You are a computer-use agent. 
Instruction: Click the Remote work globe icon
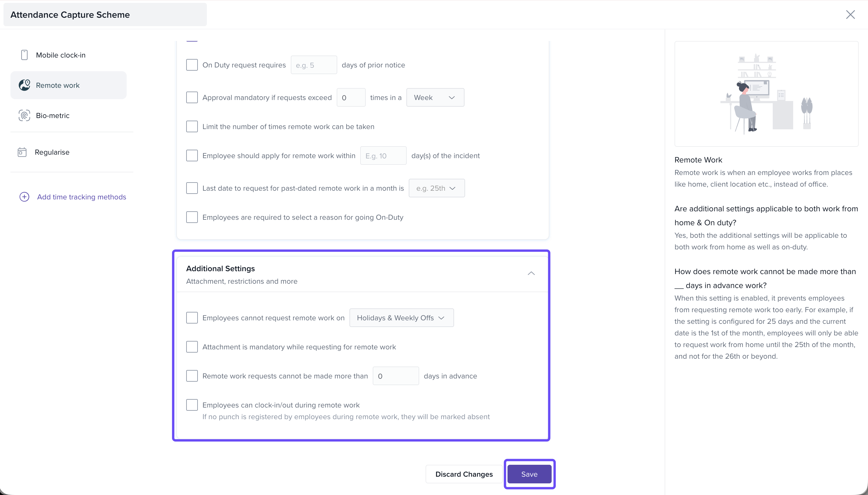(x=24, y=85)
